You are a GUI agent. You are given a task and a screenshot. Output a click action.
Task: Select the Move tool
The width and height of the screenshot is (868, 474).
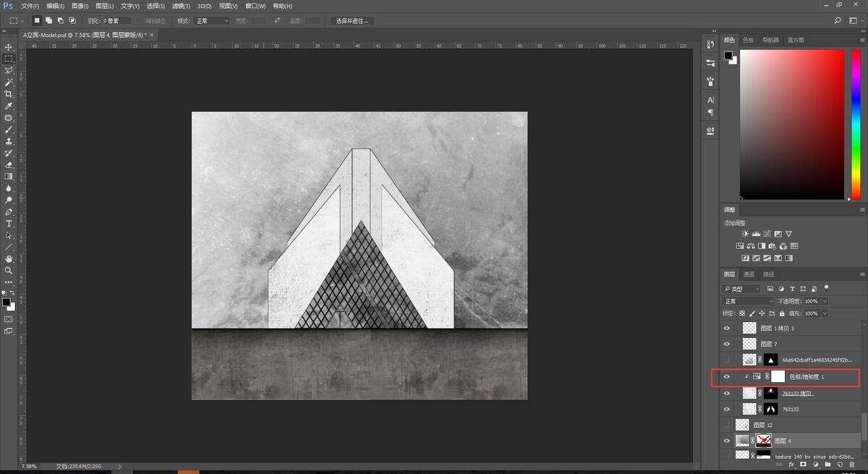(x=9, y=46)
